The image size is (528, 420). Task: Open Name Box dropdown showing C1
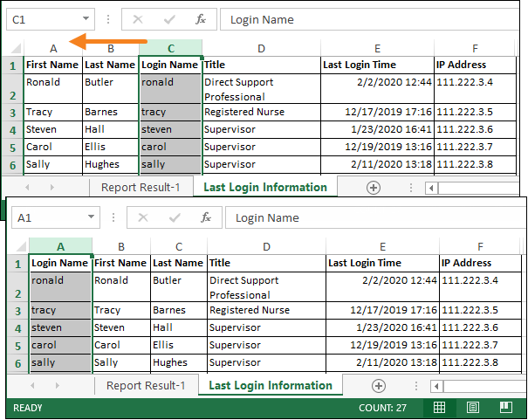pyautogui.click(x=86, y=18)
